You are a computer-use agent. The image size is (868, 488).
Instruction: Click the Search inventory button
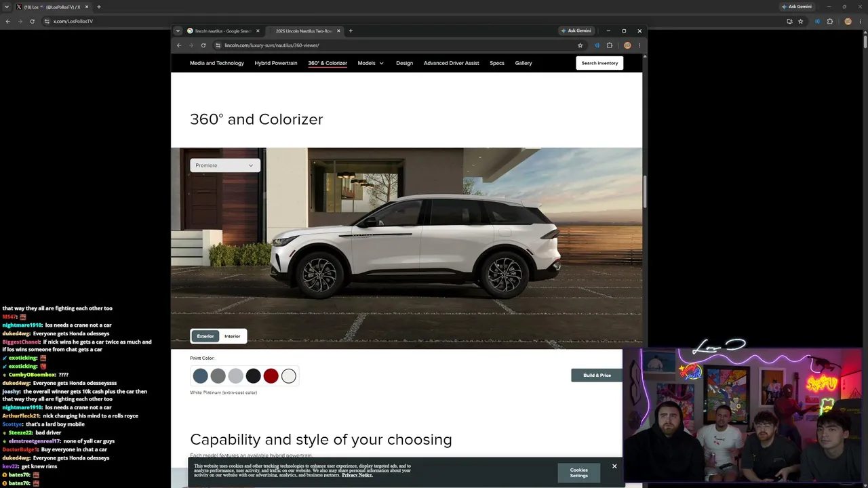(599, 63)
